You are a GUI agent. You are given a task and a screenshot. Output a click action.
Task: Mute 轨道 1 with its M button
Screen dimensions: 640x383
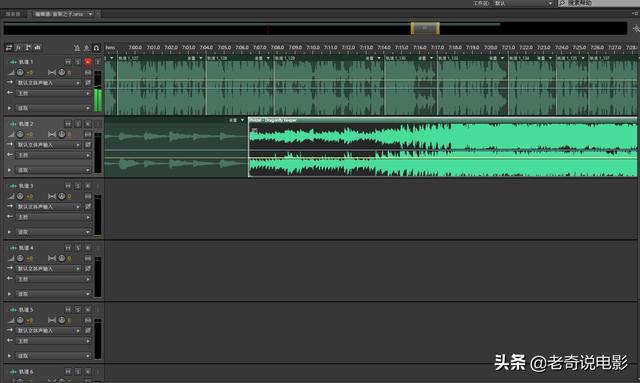click(x=68, y=62)
